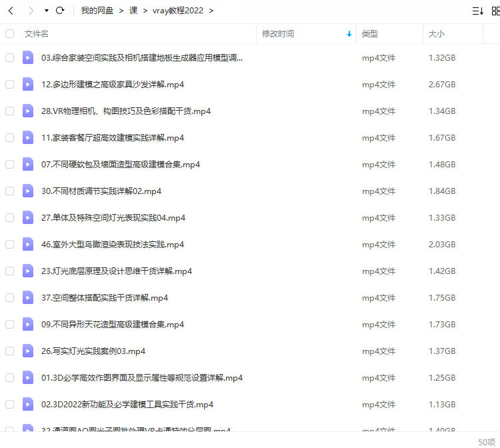
Task: Open 02.3D2022新功能及必学建模工具实践干货.mp4
Action: 127,405
